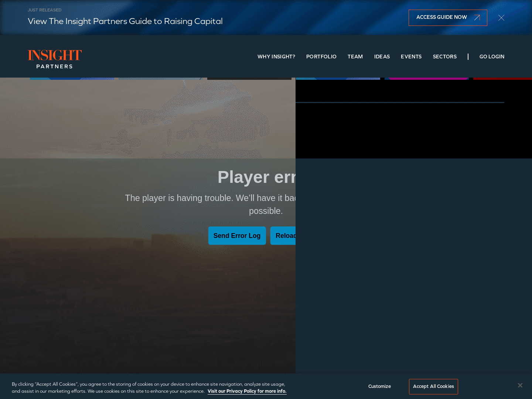Viewport: 532px width, 399px height.
Task: Click the arrow icon in Access Guide Now
Action: [x=477, y=18]
